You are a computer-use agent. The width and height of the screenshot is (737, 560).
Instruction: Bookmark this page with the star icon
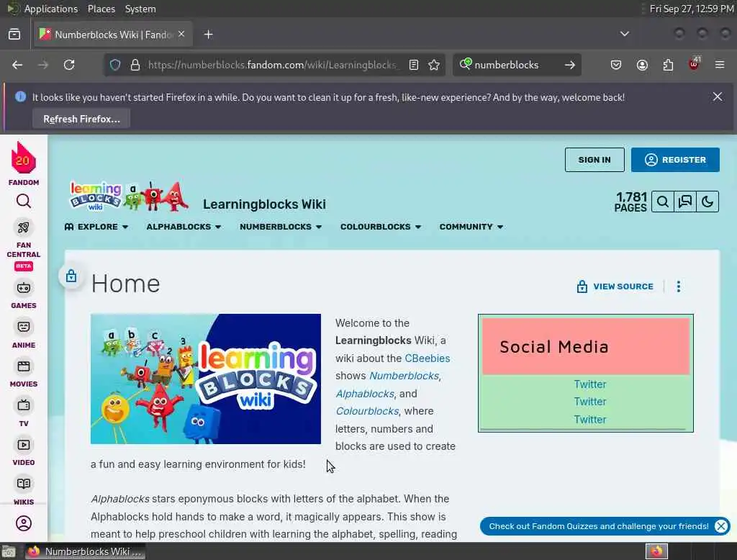pos(434,65)
